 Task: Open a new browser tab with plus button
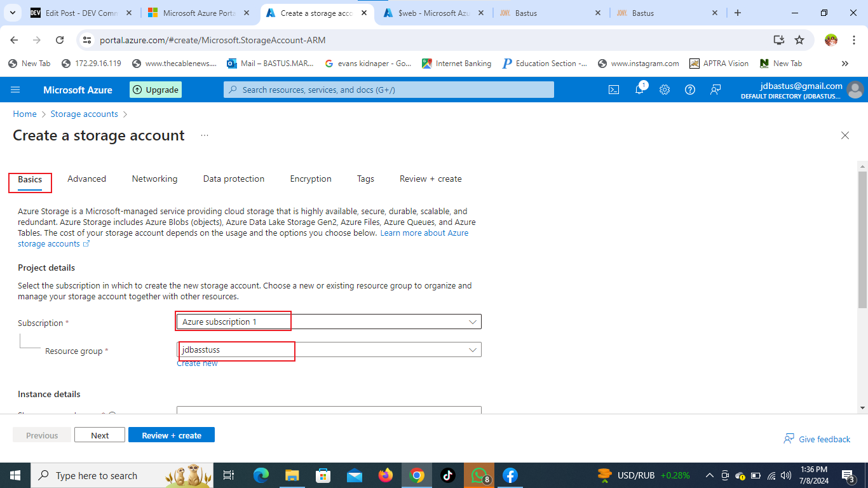738,13
